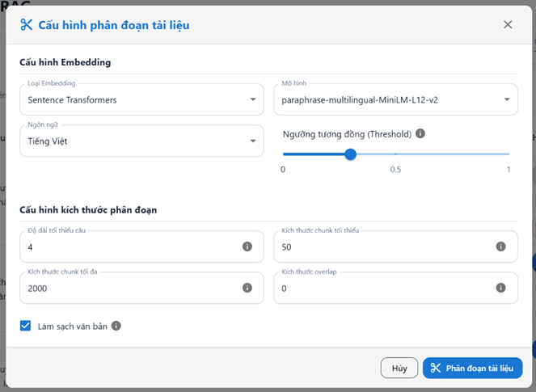The width and height of the screenshot is (536, 392).
Task: Click info icon in Độ dài tối thiểu câu field
Action: [247, 247]
